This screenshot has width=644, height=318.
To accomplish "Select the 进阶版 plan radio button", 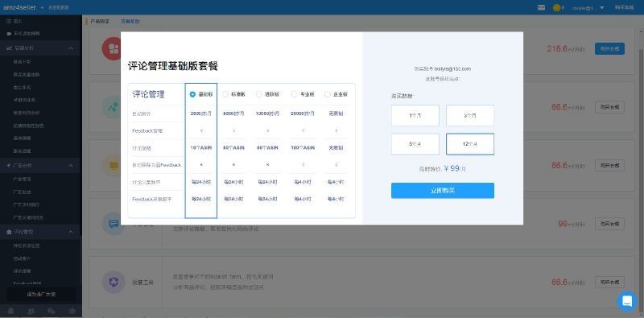I will point(258,94).
